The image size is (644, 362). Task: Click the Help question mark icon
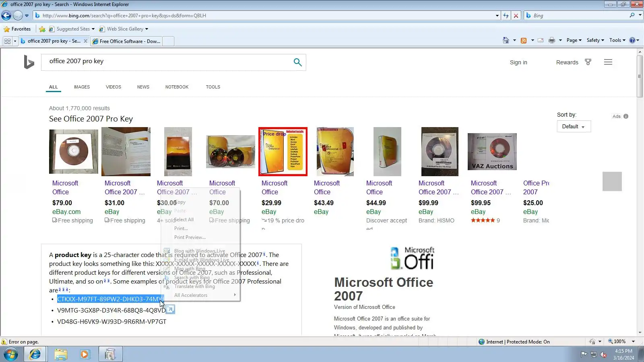click(x=632, y=40)
